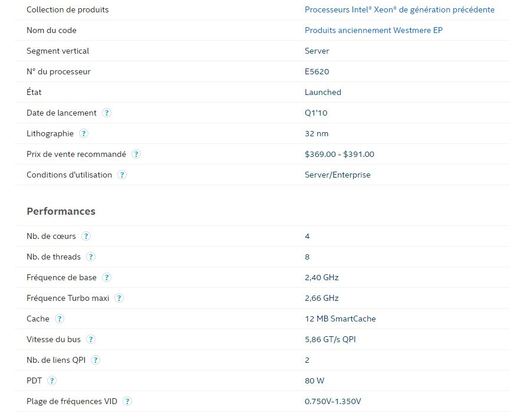Follow the Produits anciennement Westmere EP link
Image resolution: width=510 pixels, height=420 pixels.
373,30
